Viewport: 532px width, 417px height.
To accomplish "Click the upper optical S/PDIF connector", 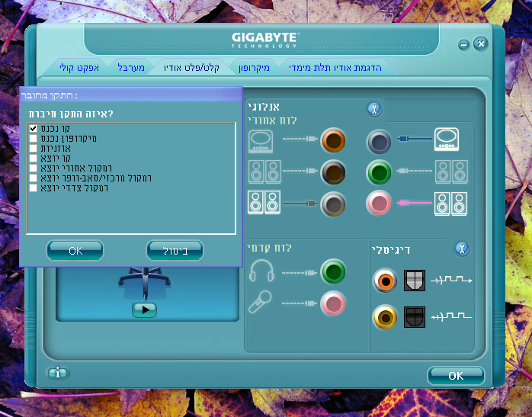I will pyautogui.click(x=415, y=281).
